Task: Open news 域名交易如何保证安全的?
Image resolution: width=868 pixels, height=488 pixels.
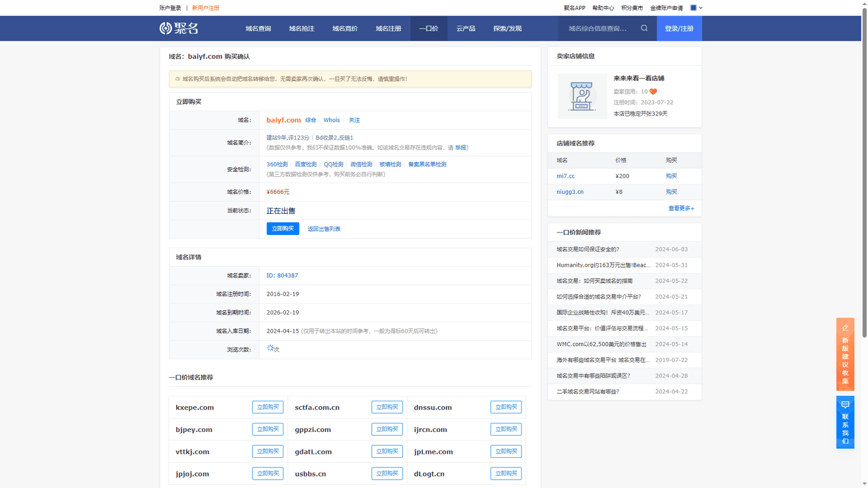Action: pos(588,249)
